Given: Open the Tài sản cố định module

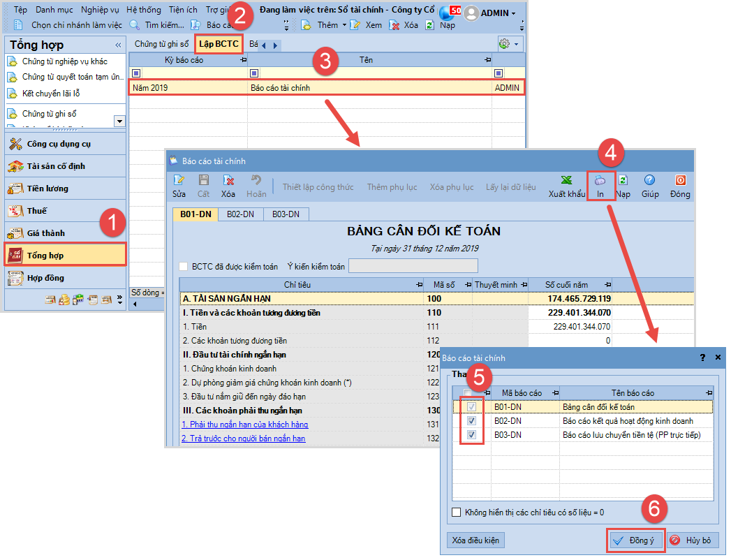Looking at the screenshot, I should (65, 166).
